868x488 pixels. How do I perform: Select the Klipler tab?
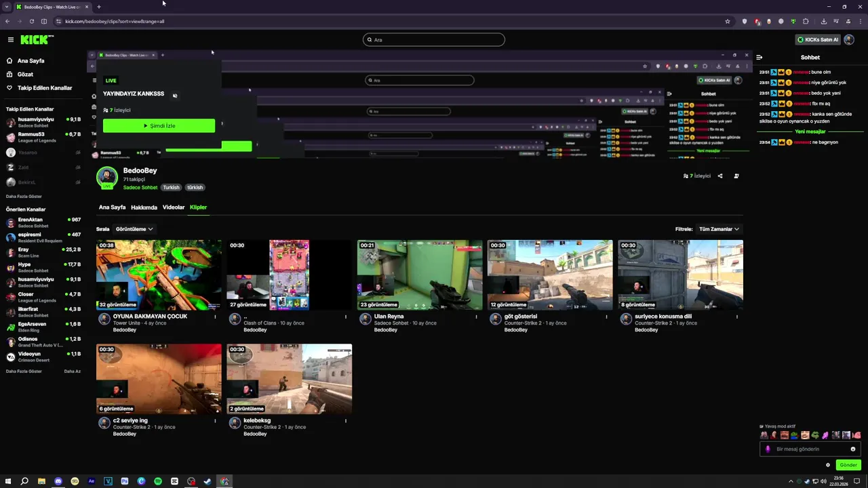pyautogui.click(x=198, y=207)
